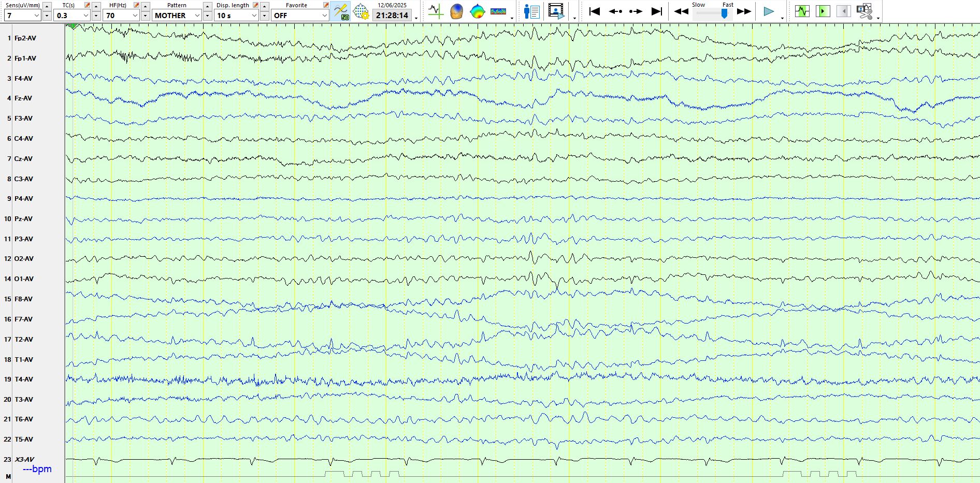Select the Fp1-AV channel label
This screenshot has width=980, height=483.
coord(25,58)
